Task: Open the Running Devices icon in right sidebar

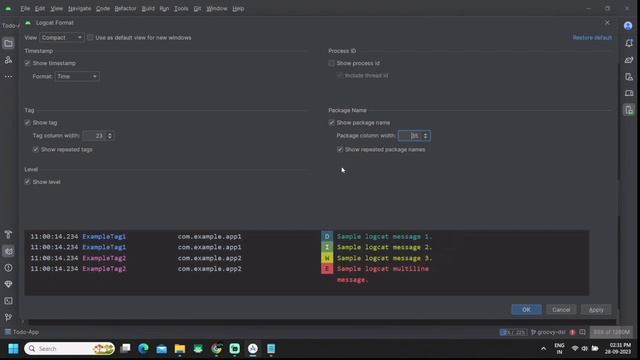Action: [x=629, y=93]
